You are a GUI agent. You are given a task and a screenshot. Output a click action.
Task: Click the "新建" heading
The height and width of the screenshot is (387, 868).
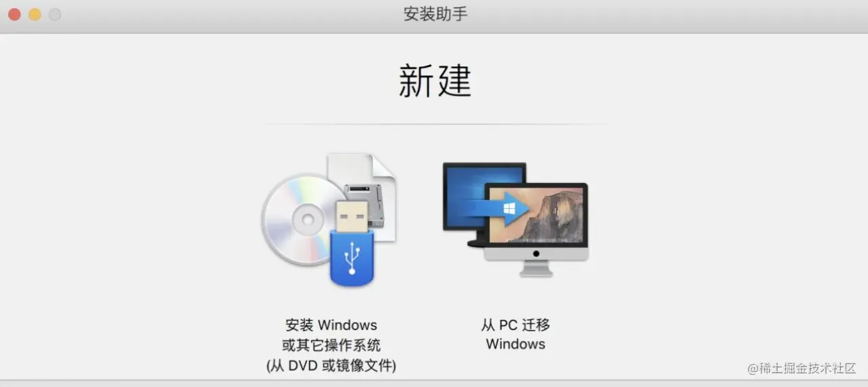(435, 82)
